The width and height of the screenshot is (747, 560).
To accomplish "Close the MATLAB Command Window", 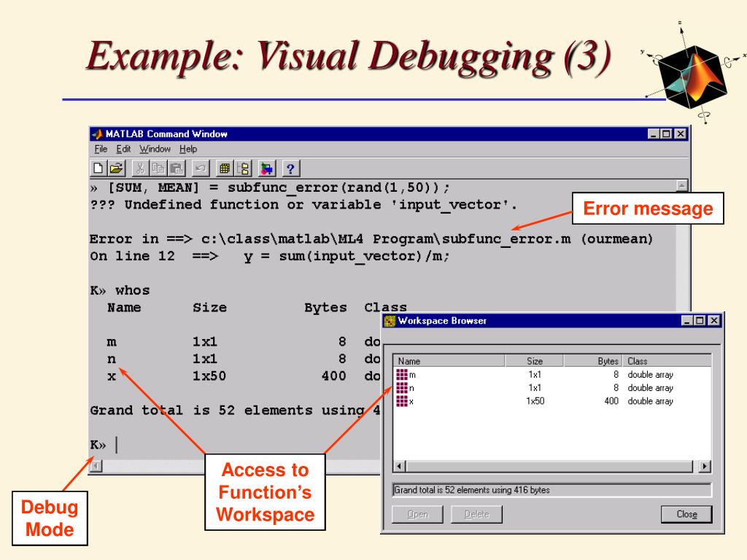I will pyautogui.click(x=681, y=134).
